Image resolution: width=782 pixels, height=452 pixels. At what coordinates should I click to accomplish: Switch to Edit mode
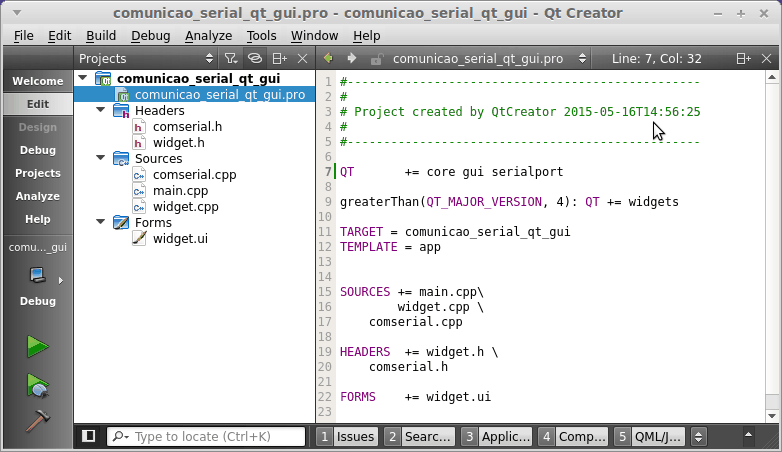click(38, 104)
